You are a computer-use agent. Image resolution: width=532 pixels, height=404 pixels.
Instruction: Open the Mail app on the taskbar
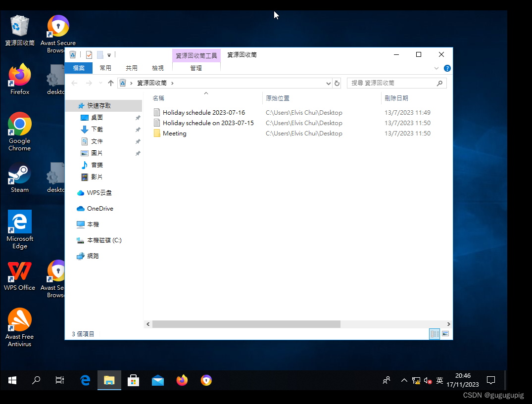(x=158, y=380)
